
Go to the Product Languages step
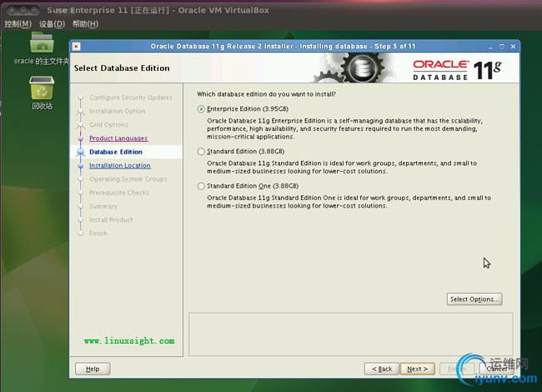coord(118,138)
